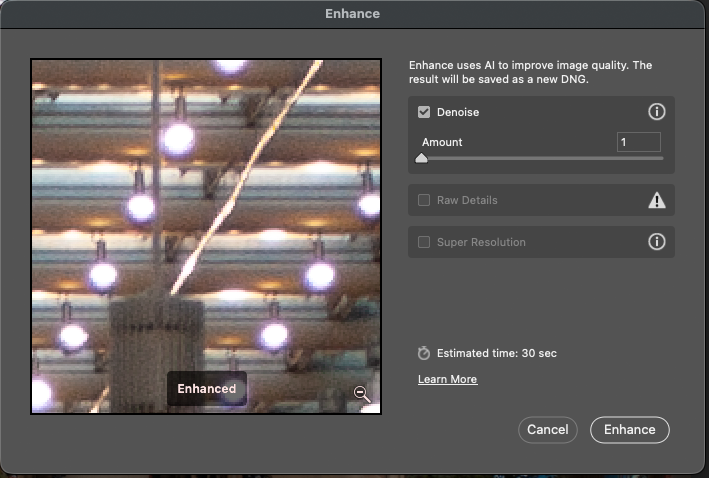Toggle the Raw Details checkbox
Screen dimensions: 709x478
[424, 200]
